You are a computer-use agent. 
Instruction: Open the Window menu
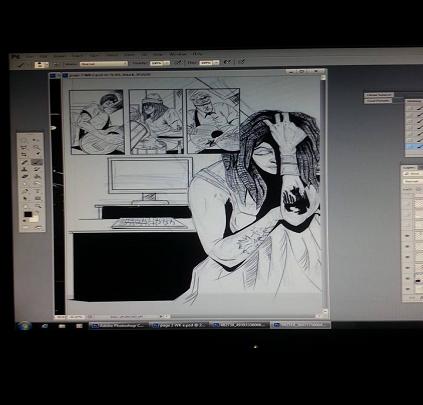click(x=178, y=54)
